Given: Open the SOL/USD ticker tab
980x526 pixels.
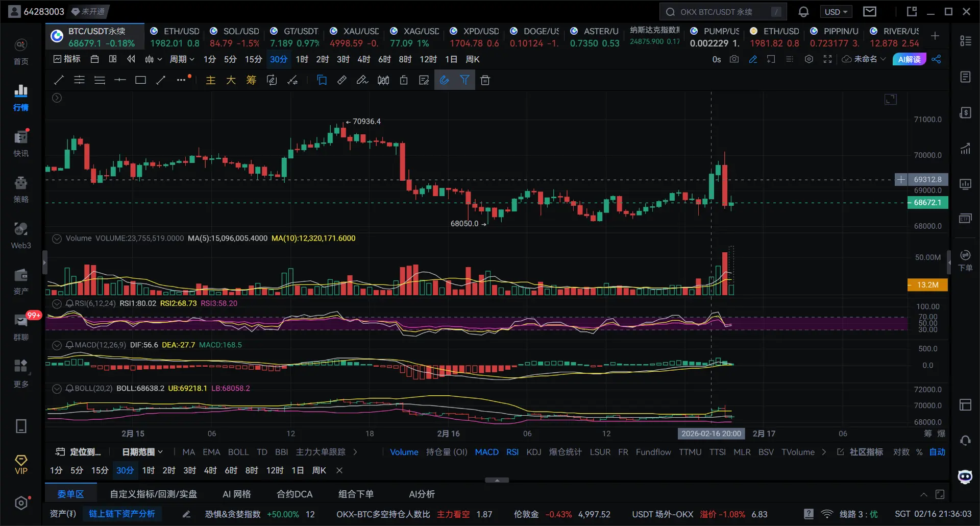Looking at the screenshot, I should [234, 37].
